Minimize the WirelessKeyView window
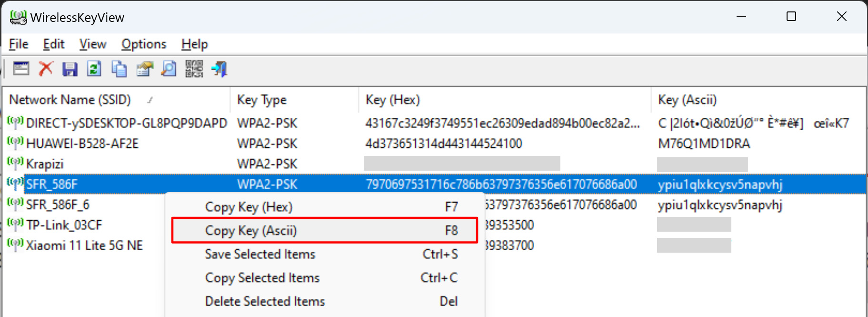Image resolution: width=868 pixels, height=317 pixels. [741, 17]
